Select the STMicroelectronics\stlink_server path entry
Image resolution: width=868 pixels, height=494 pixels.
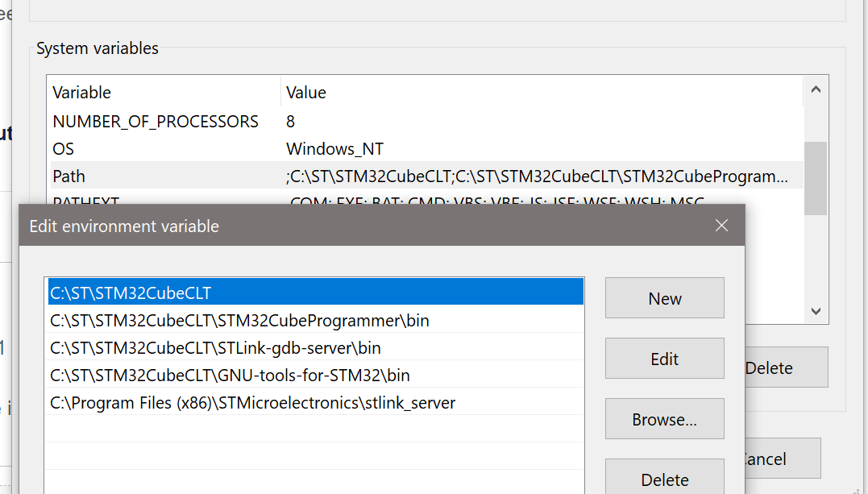pyautogui.click(x=316, y=402)
